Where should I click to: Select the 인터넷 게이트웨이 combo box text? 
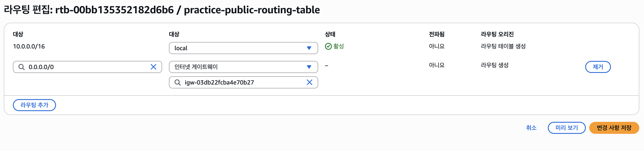point(196,67)
